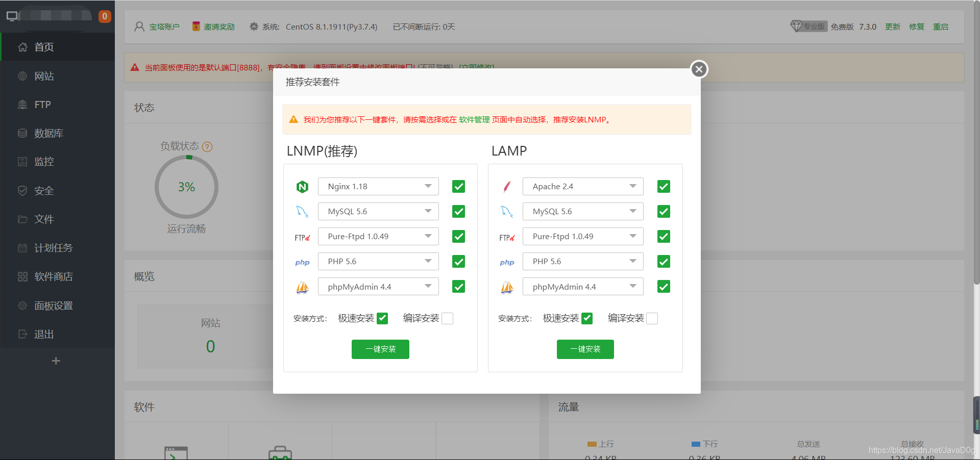Screen dimensions: 980x460
Task: Open 软件商店 in the sidebar menu
Action: click(x=57, y=276)
